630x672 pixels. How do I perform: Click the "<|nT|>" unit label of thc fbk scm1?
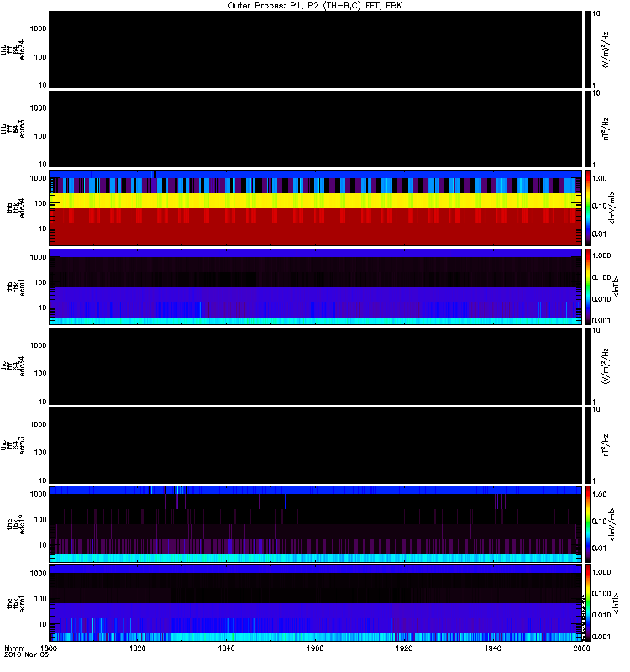616,603
